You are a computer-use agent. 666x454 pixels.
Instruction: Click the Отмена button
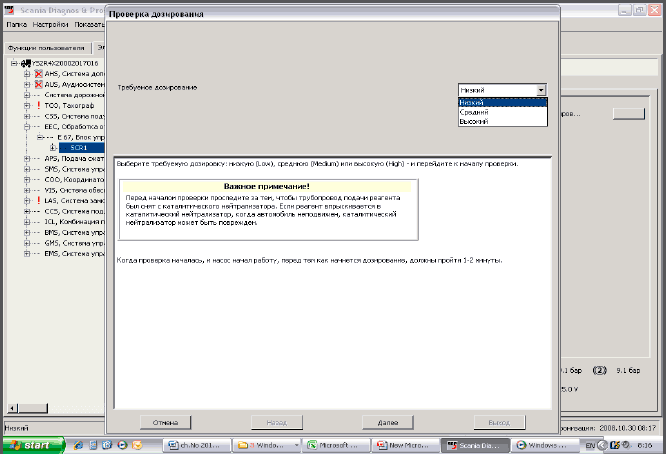165,423
